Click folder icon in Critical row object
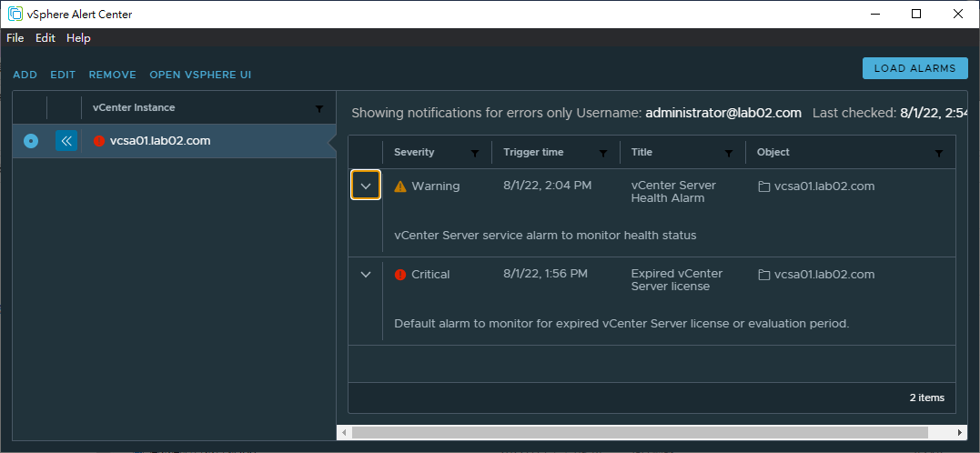This screenshot has width=980, height=453. coord(763,275)
